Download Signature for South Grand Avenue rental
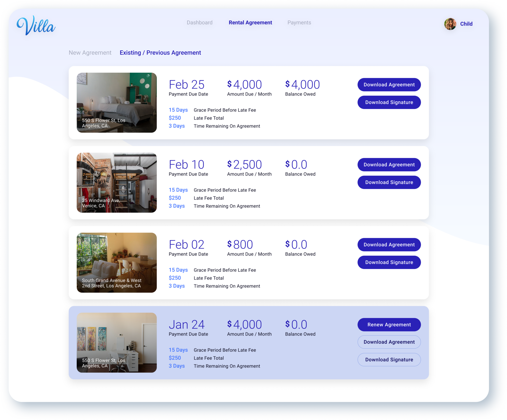The image size is (507, 420). (389, 262)
